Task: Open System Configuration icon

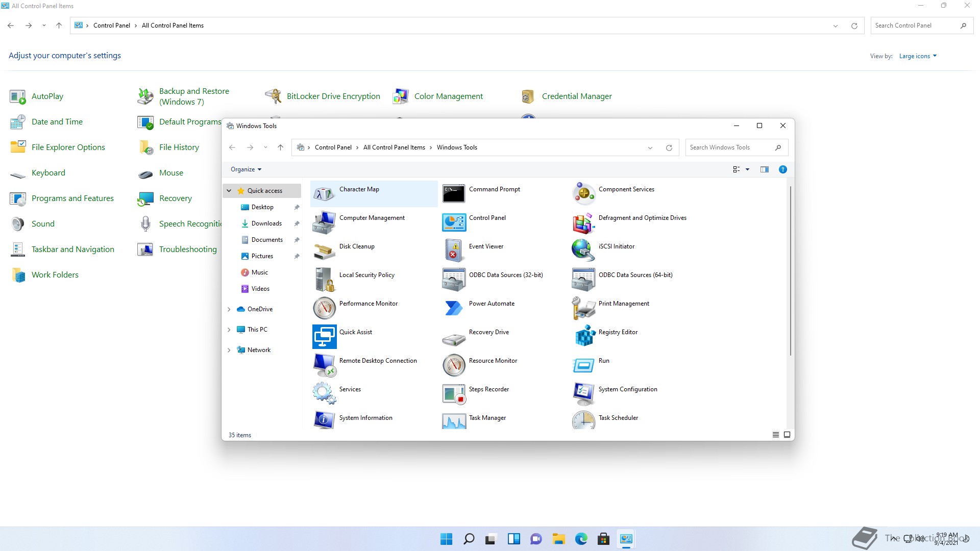Action: click(583, 394)
